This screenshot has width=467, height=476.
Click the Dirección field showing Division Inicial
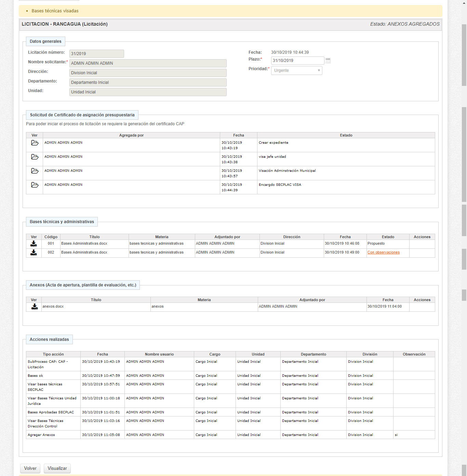pos(148,73)
